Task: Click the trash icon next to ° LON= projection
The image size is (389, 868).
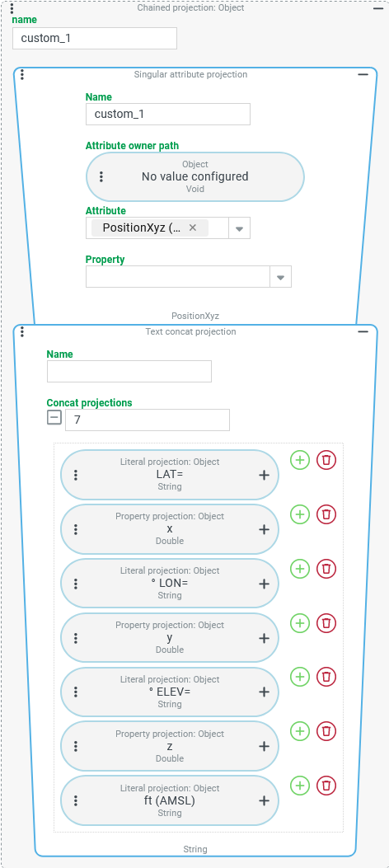Action: click(326, 569)
